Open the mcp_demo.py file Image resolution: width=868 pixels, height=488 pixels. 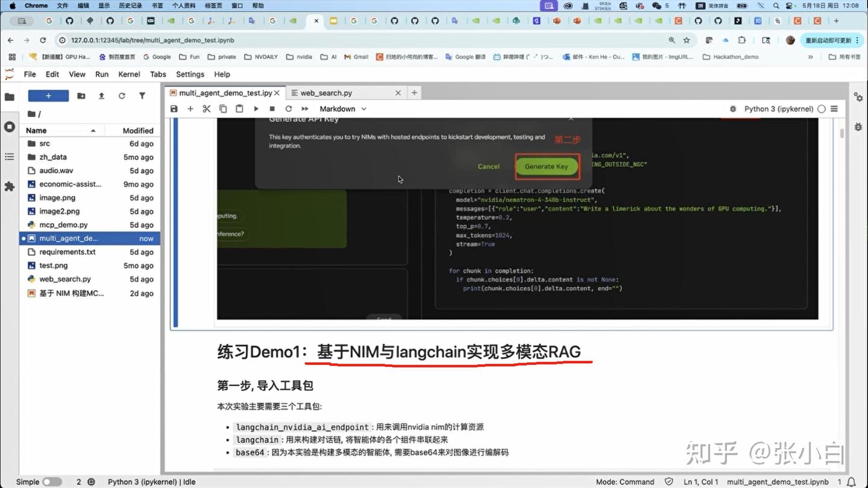pyautogui.click(x=90, y=225)
